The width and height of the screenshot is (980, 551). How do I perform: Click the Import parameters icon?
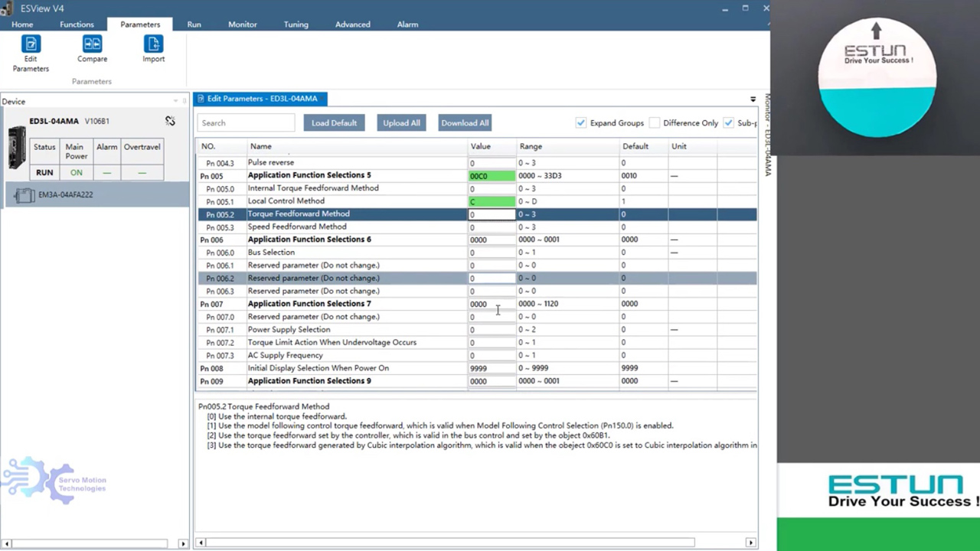tap(153, 44)
